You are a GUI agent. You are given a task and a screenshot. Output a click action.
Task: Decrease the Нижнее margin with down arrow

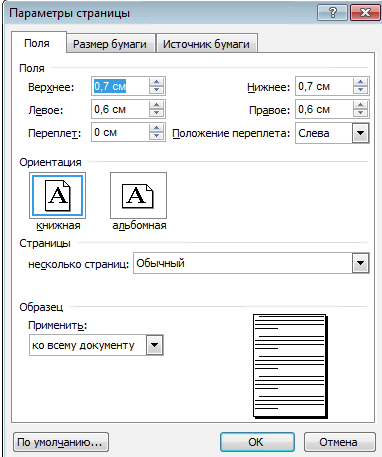pyautogui.click(x=360, y=90)
